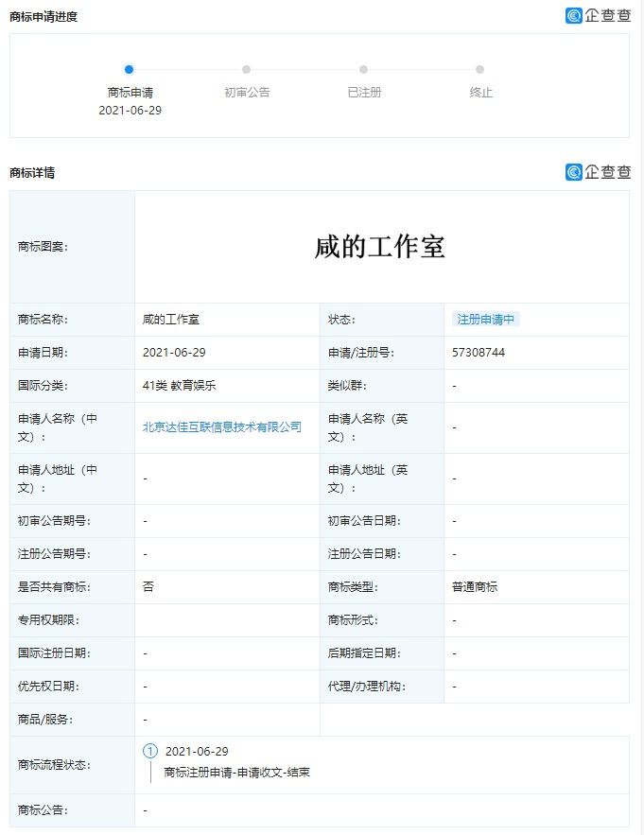The width and height of the screenshot is (644, 835).
Task: Click the circled 1 step icon in 商标流程状态
Action: (150, 751)
